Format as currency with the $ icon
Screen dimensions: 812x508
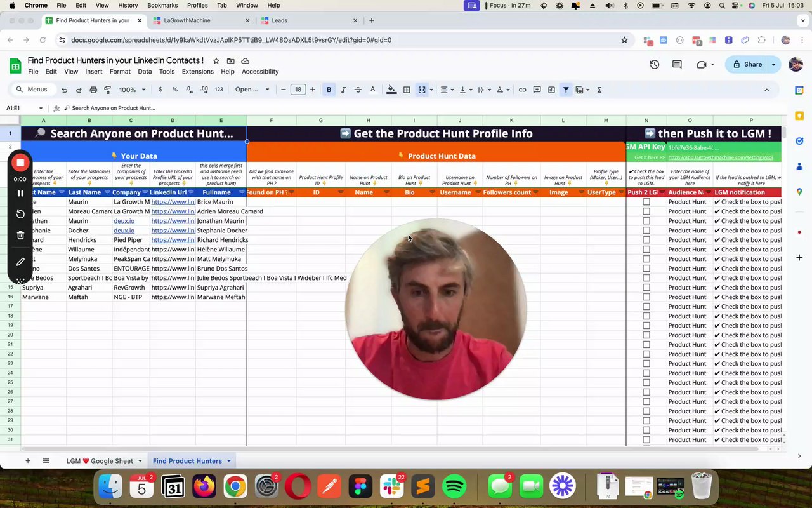[x=160, y=90]
